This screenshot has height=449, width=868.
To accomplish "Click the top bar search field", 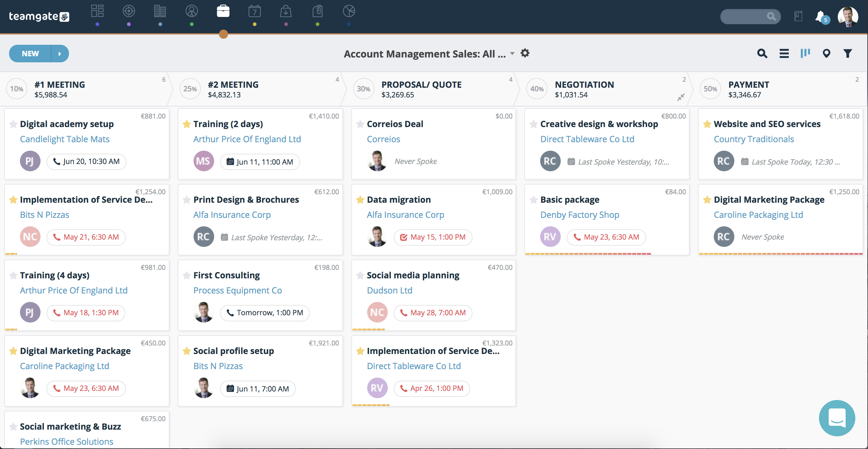I will 745,16.
